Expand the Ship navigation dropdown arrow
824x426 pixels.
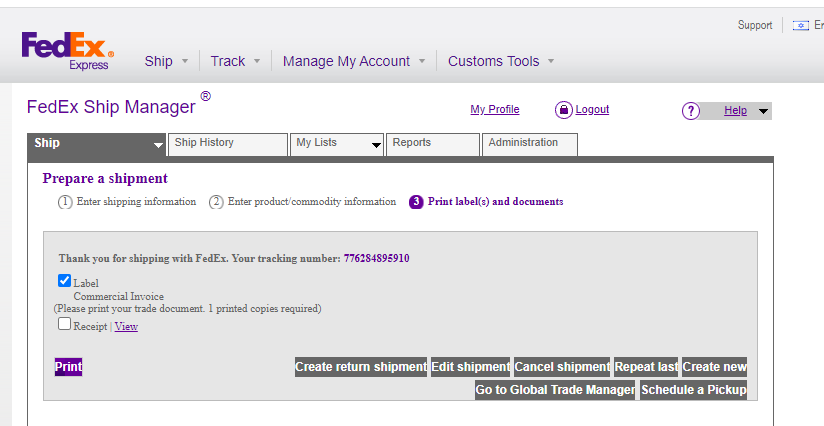[184, 61]
